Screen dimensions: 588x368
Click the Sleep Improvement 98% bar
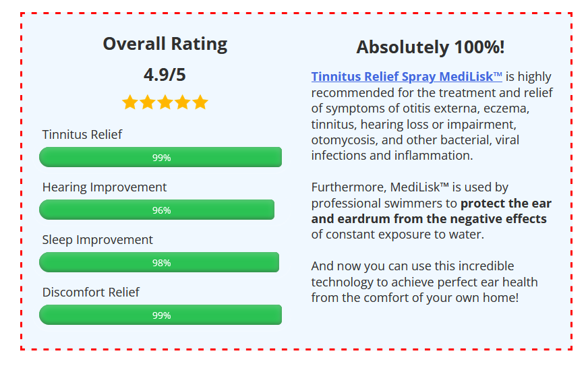pyautogui.click(x=159, y=262)
